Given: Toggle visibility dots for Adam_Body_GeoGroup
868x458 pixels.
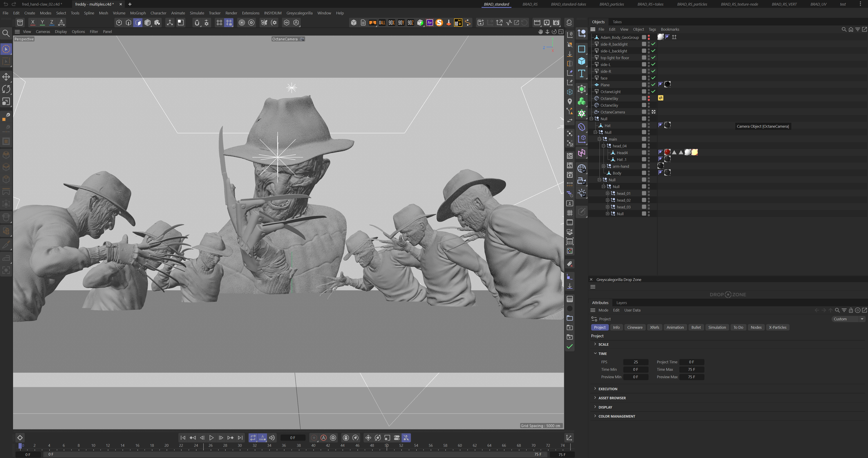Looking at the screenshot, I should 649,37.
